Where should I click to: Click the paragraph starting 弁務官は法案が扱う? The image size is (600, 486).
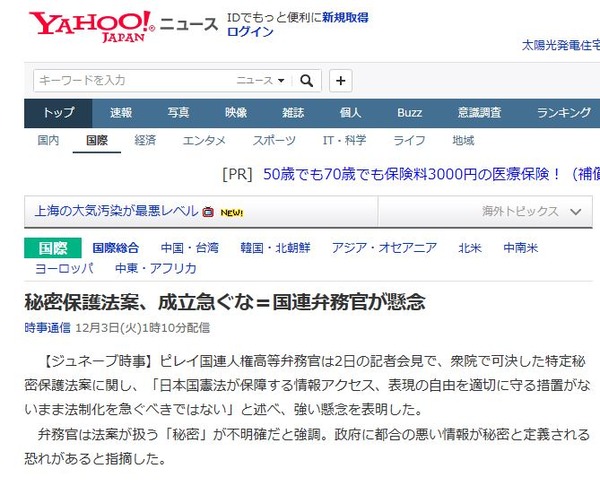pyautogui.click(x=307, y=447)
